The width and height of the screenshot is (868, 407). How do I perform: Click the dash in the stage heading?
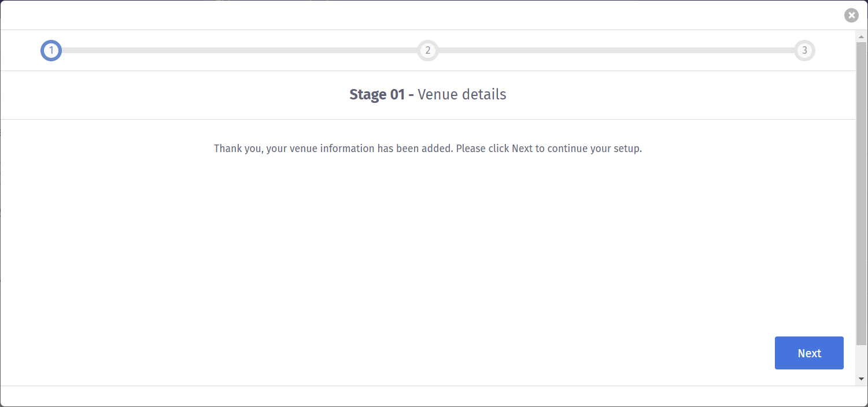pyautogui.click(x=411, y=95)
